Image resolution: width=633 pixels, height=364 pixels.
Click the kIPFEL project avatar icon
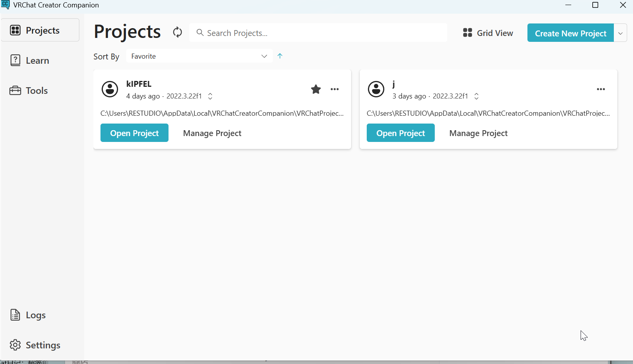click(x=110, y=89)
